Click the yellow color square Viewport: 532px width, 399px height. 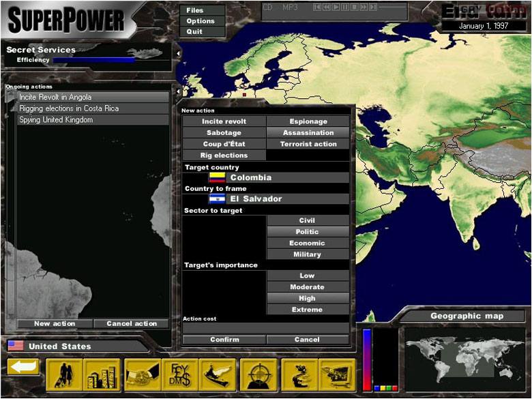point(383,388)
